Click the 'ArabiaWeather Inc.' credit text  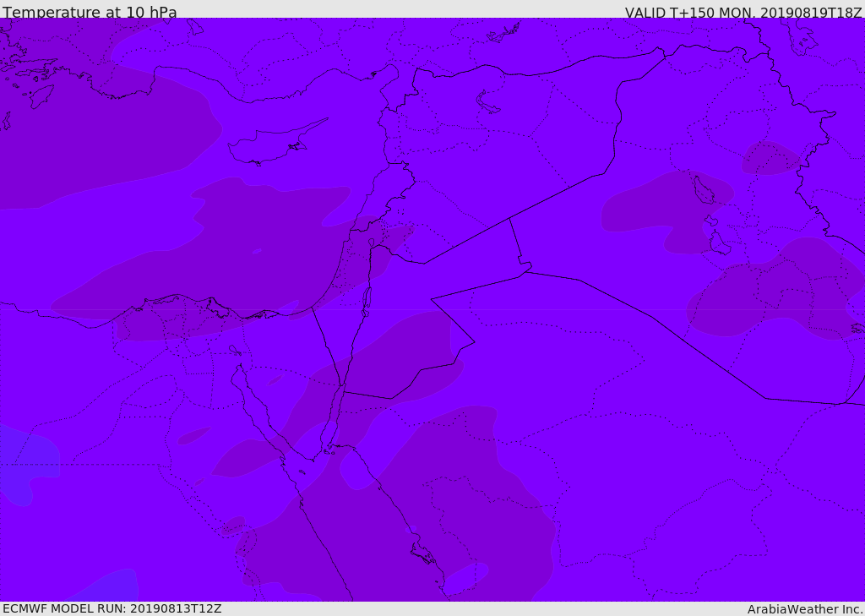804,609
